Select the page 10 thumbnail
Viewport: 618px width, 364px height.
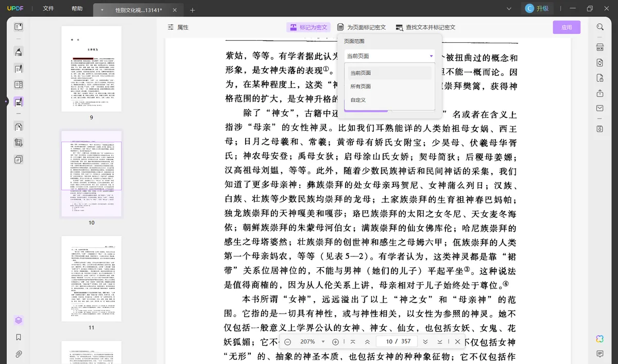click(x=92, y=174)
